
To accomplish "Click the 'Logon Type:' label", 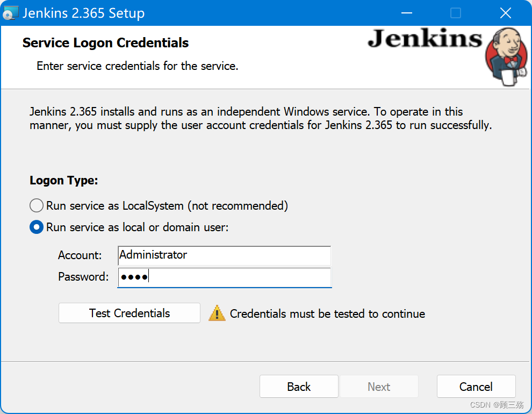I will [x=64, y=181].
